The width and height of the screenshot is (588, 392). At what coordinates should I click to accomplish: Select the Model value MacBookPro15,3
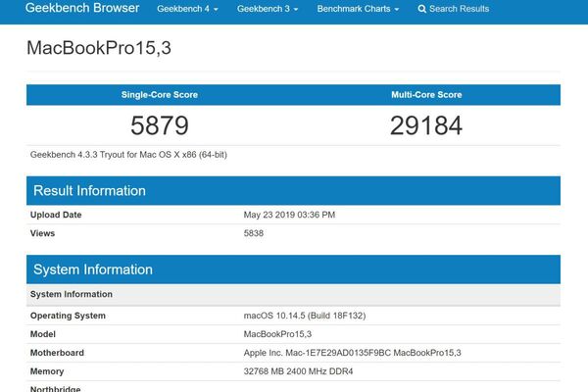[x=277, y=334]
